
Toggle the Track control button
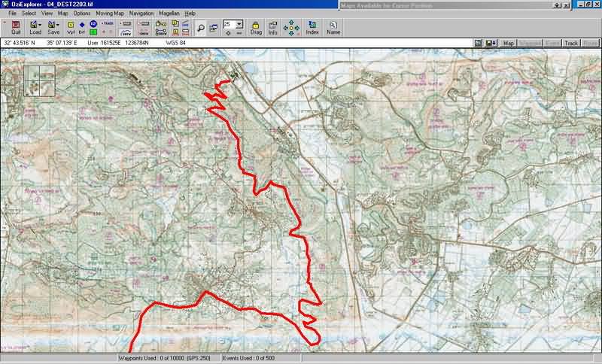click(x=571, y=44)
